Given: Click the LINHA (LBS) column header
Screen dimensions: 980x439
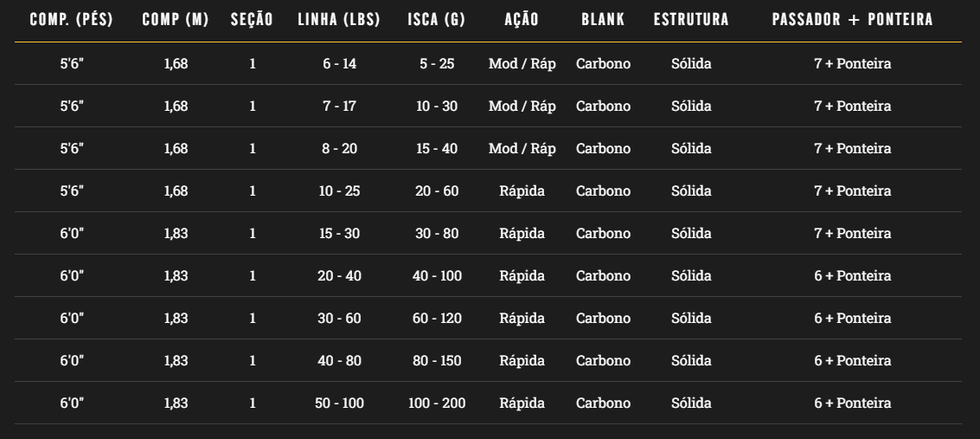Looking at the screenshot, I should (x=340, y=20).
